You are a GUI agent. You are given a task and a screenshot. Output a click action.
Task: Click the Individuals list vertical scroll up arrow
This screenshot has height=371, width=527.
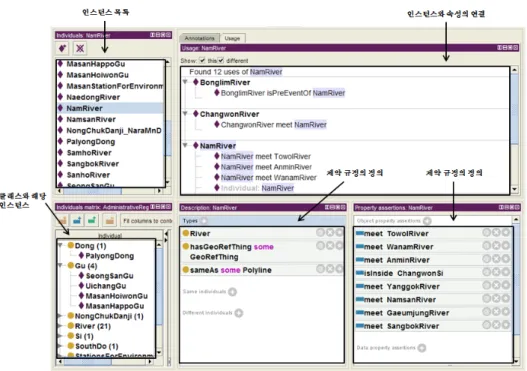click(168, 62)
